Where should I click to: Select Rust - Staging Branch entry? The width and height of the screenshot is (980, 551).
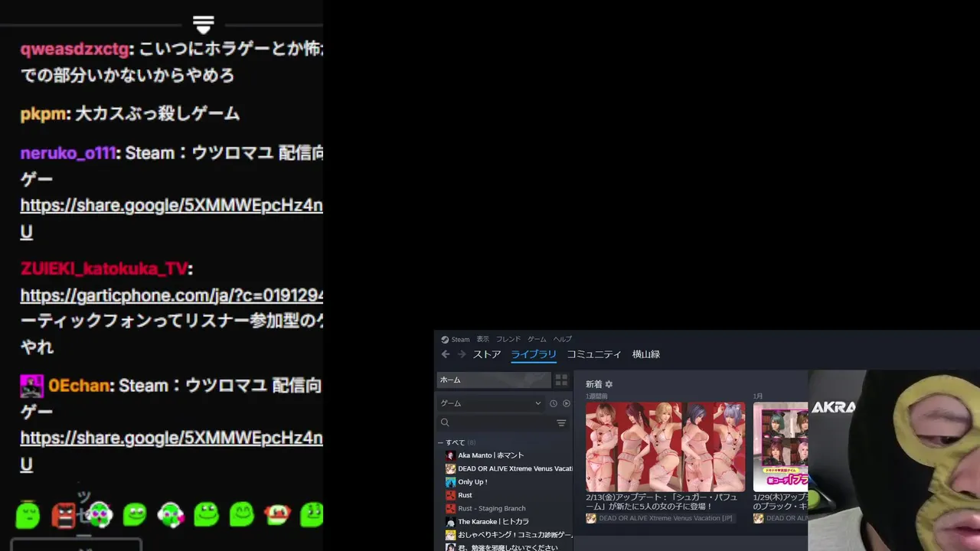tap(492, 508)
